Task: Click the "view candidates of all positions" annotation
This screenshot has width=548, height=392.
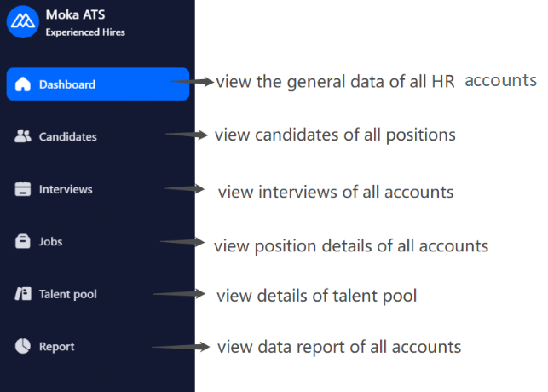Action: tap(335, 135)
